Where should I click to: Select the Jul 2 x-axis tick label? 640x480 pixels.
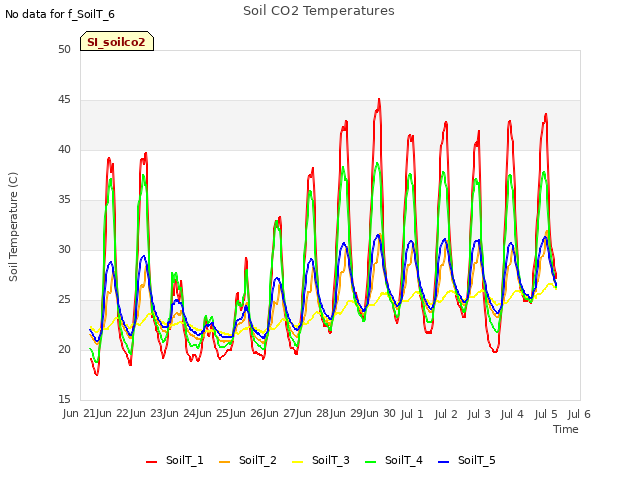[446, 414]
